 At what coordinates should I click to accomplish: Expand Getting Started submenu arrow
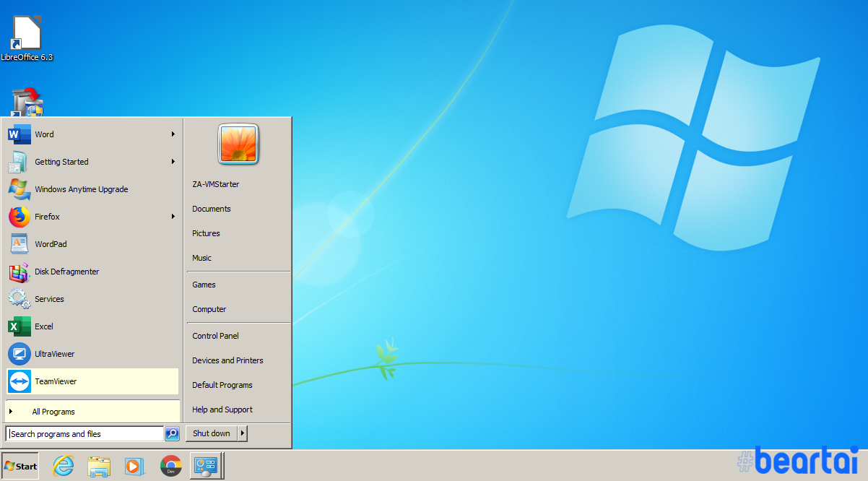coord(173,162)
